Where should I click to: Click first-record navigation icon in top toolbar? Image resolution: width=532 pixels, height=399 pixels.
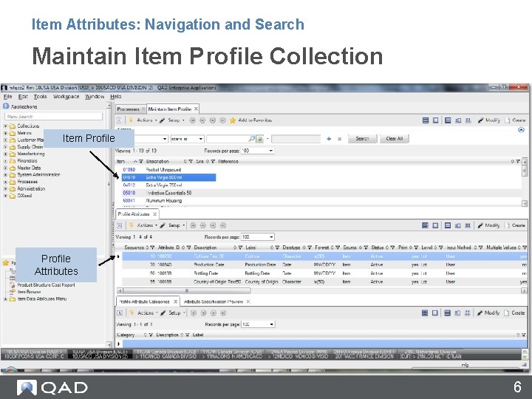192,120
